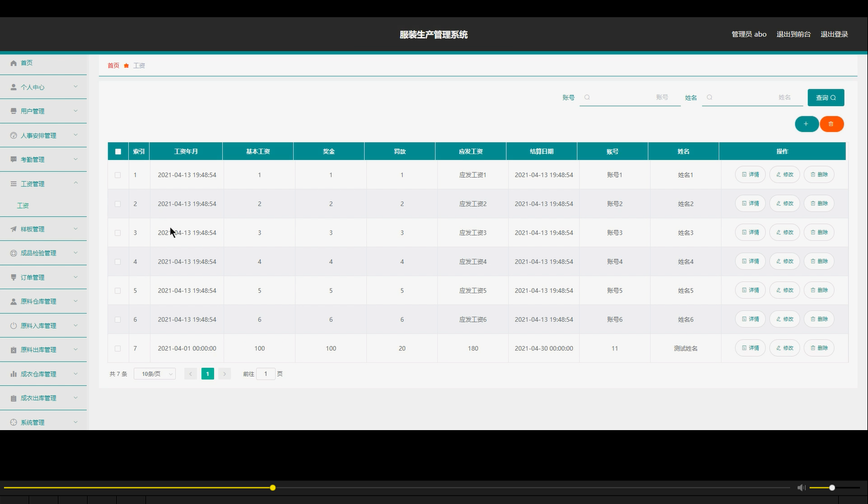Click the search icon in 姓名 field

709,97
